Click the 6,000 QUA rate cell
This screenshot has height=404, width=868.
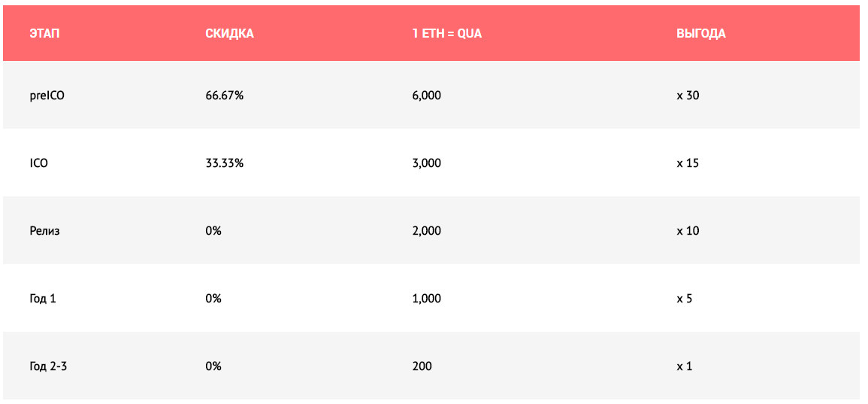(426, 96)
